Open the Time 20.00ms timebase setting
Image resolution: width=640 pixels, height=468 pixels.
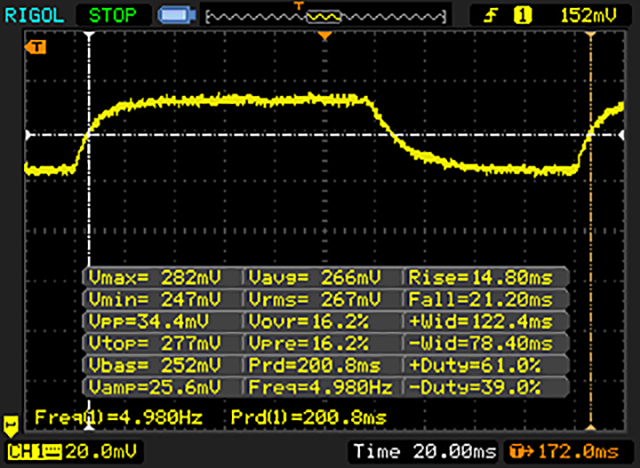click(x=427, y=454)
